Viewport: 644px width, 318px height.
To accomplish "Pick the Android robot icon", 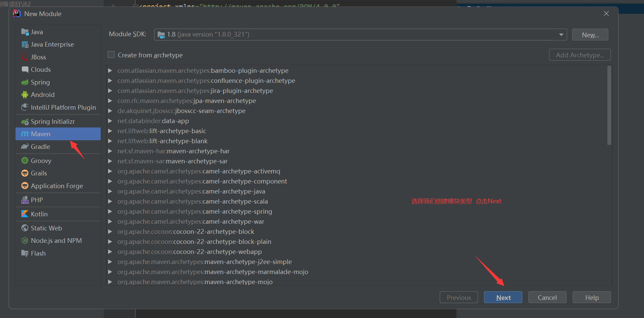I will click(25, 95).
